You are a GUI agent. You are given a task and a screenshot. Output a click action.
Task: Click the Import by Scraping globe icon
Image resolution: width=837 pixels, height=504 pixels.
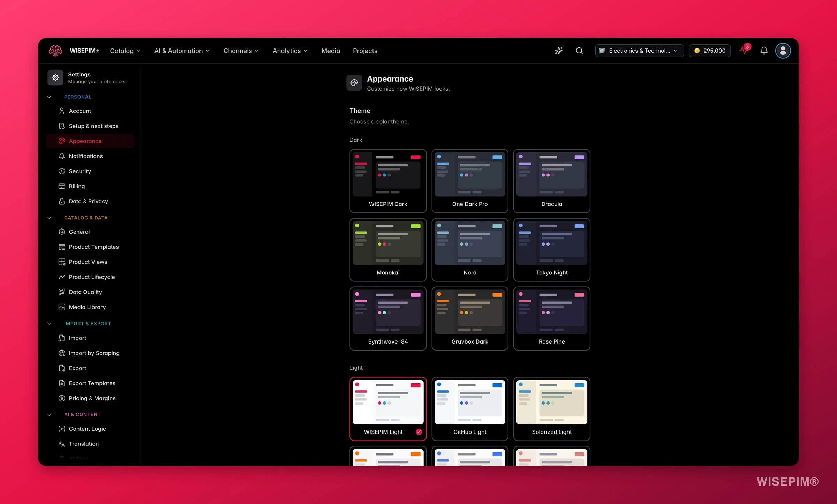pos(62,353)
